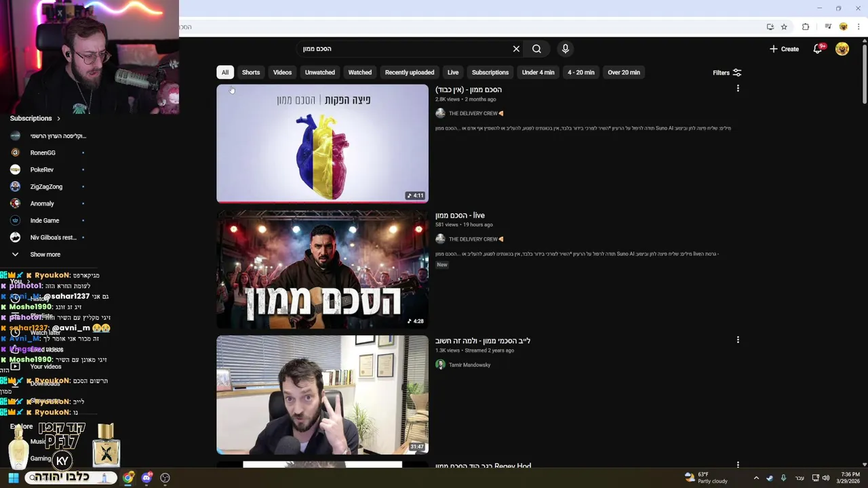Open Tamir Mandowsky channel link
The image size is (868, 488).
[x=469, y=365]
